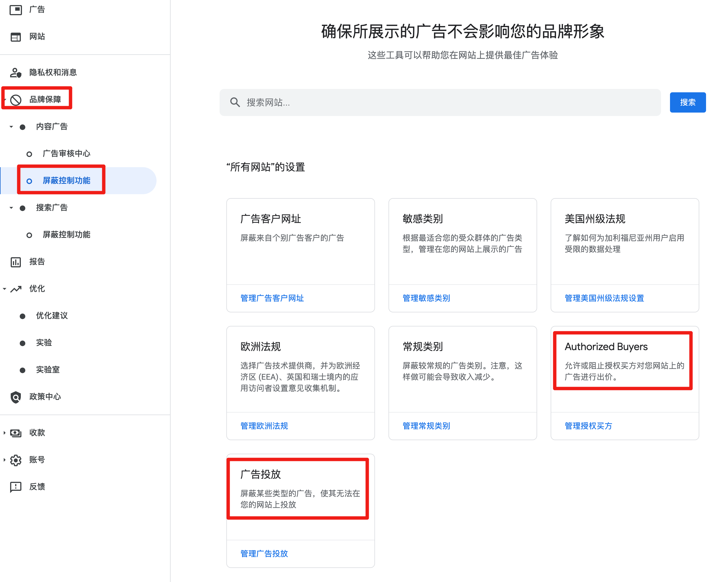Open the Feedback (反馈) icon
The height and width of the screenshot is (582, 728).
tap(15, 487)
